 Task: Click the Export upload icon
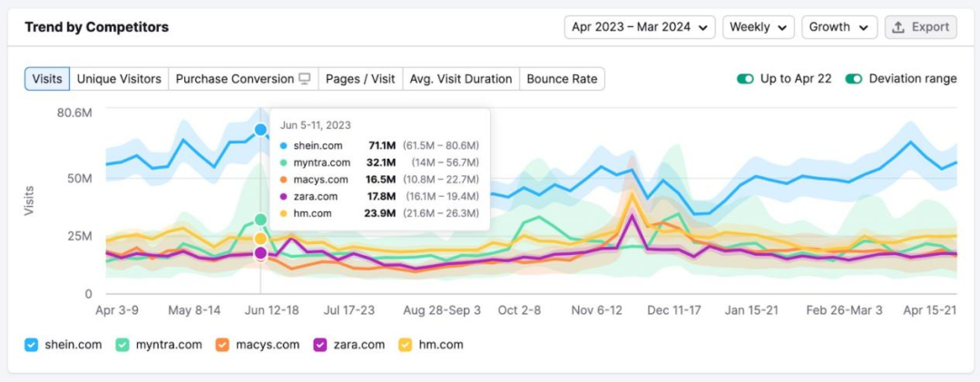point(898,27)
